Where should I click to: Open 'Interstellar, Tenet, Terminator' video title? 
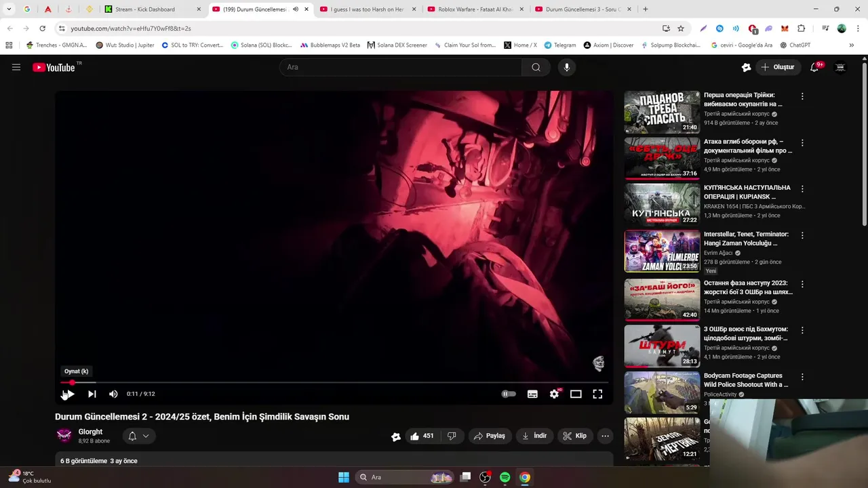pos(746,239)
